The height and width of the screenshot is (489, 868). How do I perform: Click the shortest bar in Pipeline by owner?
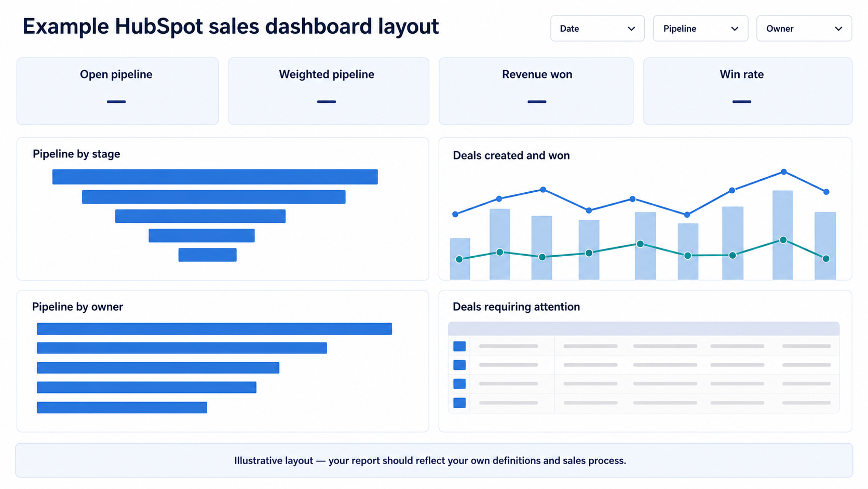click(122, 407)
